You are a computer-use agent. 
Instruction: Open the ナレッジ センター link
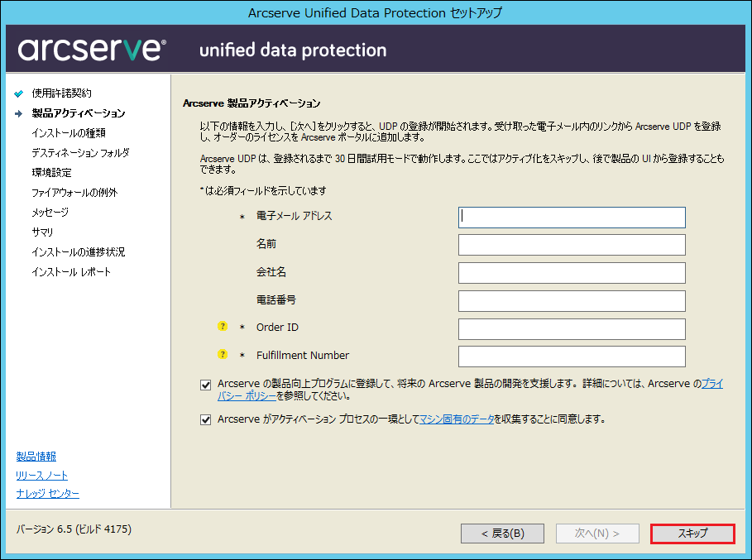point(47,493)
